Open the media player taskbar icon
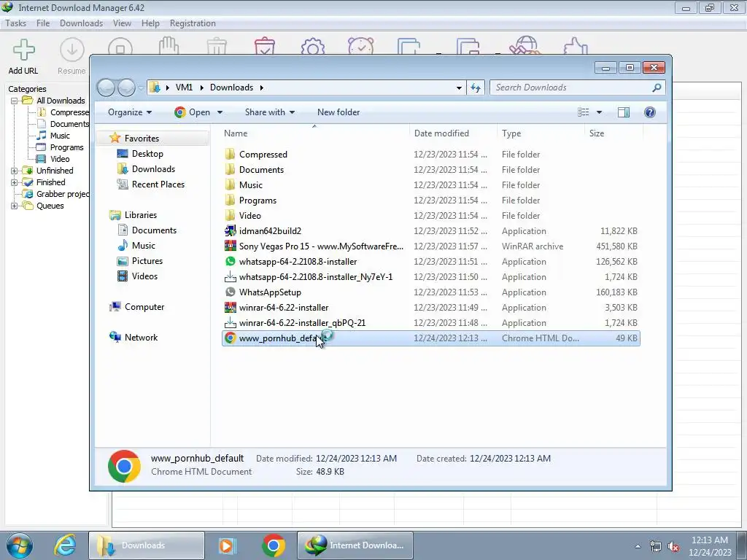Screen dimensions: 747x560 coord(227,545)
